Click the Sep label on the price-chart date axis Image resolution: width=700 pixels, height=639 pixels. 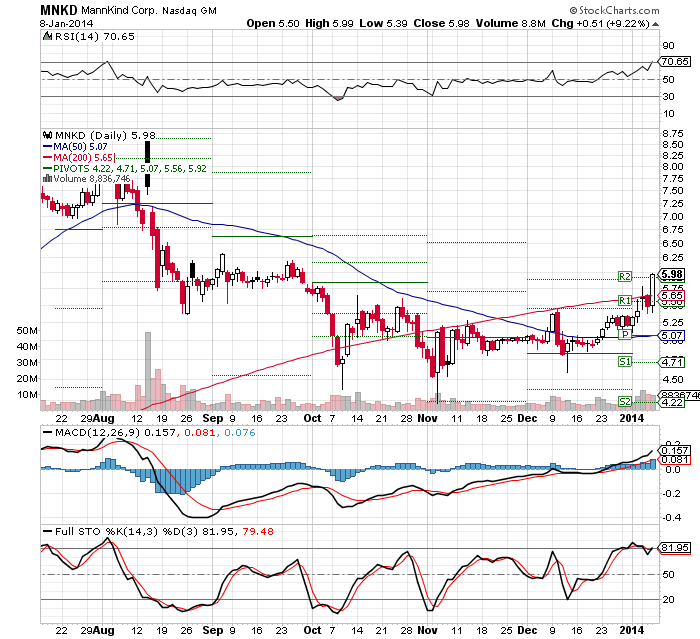click(212, 418)
